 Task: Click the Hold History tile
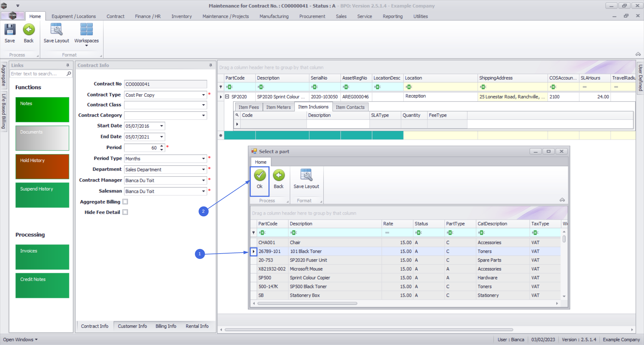click(x=42, y=166)
